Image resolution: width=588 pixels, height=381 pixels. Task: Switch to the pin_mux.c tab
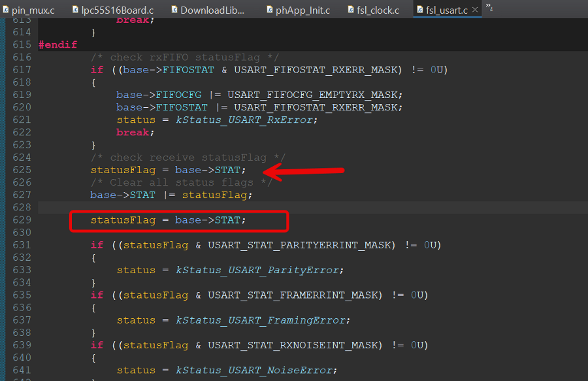click(x=29, y=10)
